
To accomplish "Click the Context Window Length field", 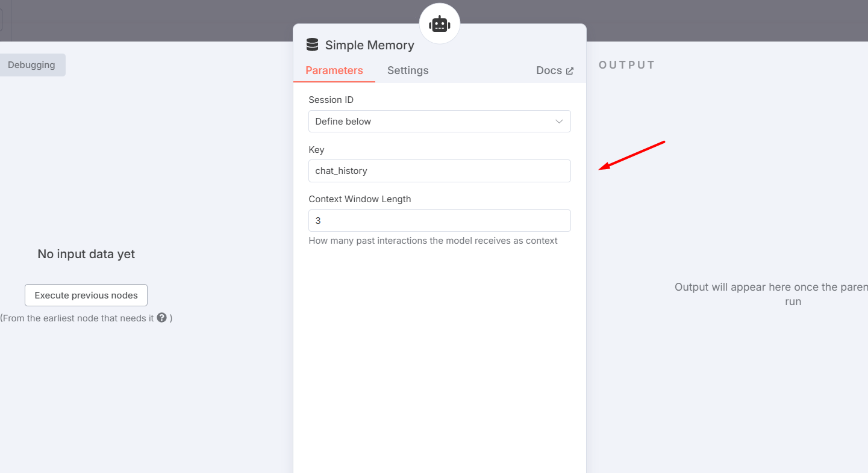I will (440, 221).
